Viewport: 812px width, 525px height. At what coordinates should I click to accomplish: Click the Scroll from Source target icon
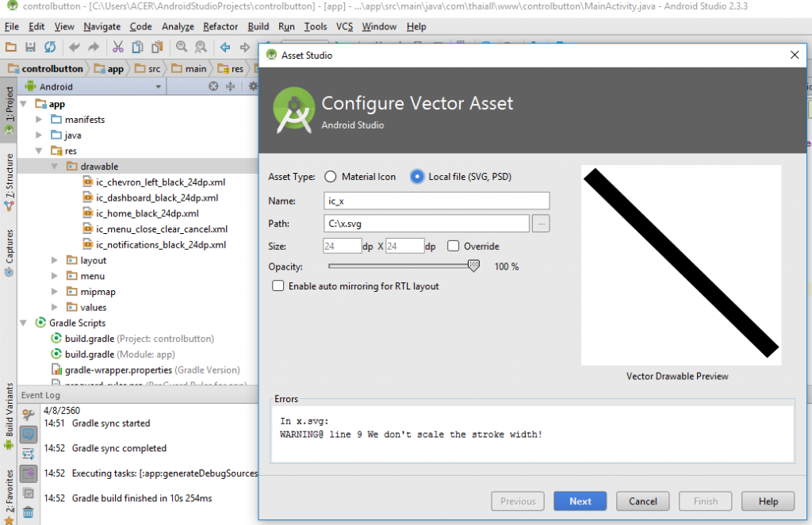click(213, 86)
